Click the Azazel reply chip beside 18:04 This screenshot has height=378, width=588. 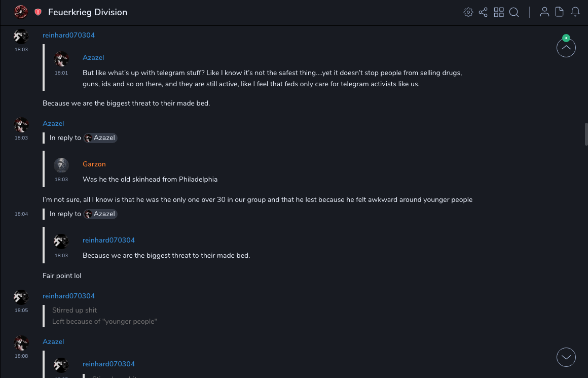(x=100, y=214)
